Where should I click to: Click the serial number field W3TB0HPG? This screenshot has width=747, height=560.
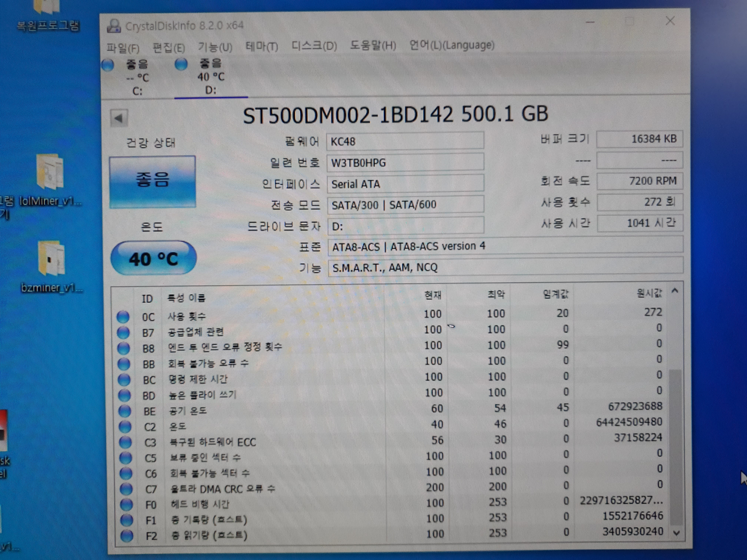[x=405, y=163]
